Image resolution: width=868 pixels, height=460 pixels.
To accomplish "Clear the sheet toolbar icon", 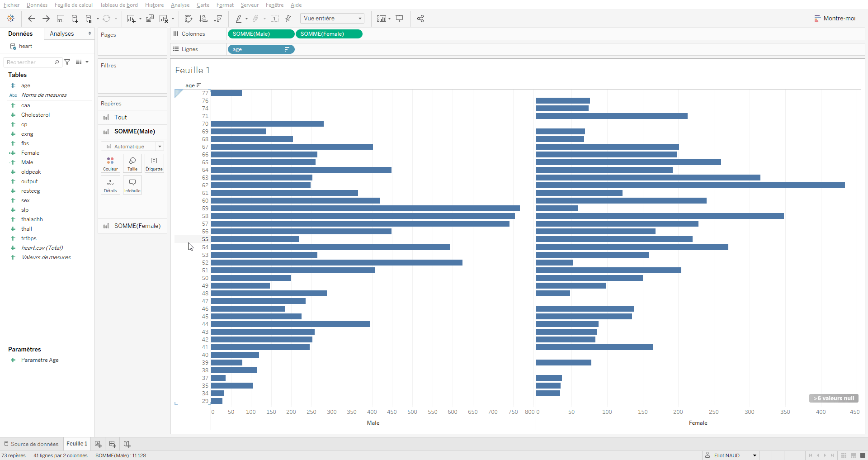I will 164,19.
